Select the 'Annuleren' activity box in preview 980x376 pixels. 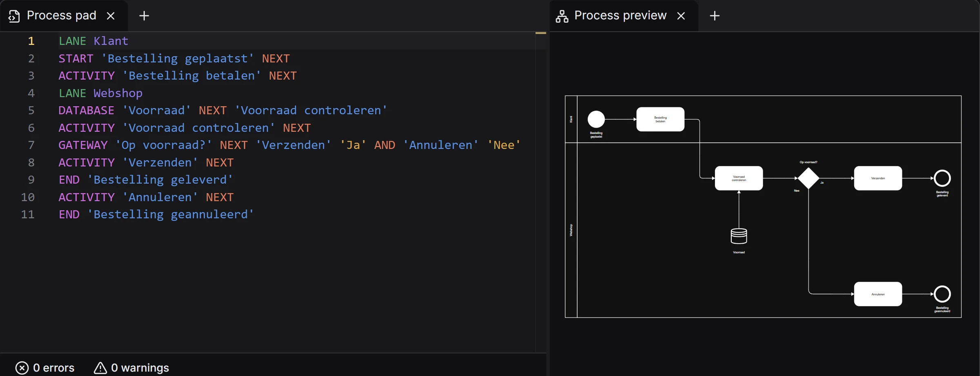tap(878, 294)
